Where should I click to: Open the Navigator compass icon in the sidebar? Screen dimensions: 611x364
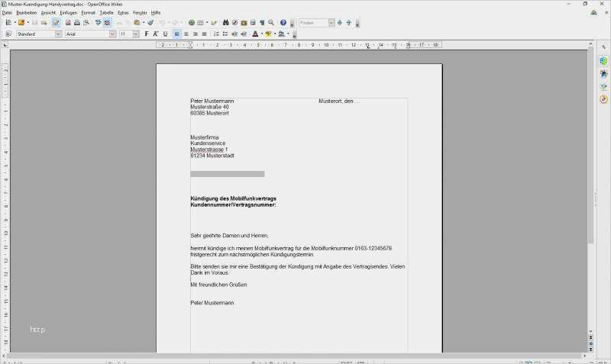click(x=603, y=99)
